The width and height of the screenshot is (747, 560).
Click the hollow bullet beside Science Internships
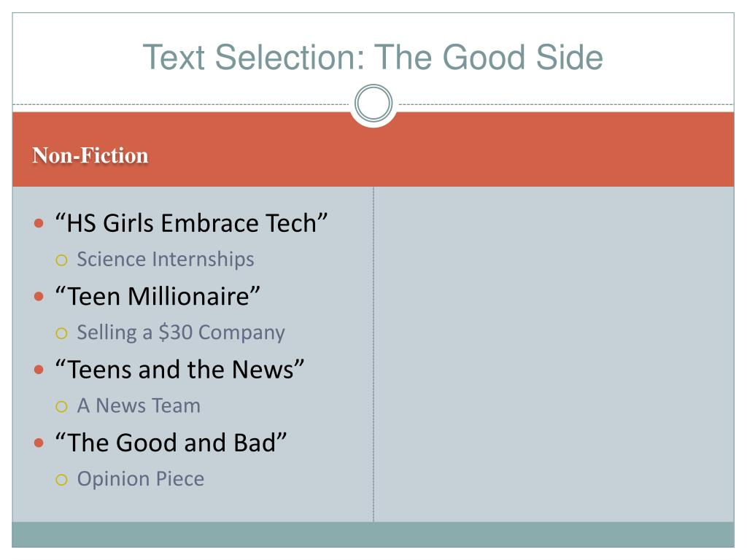click(61, 260)
